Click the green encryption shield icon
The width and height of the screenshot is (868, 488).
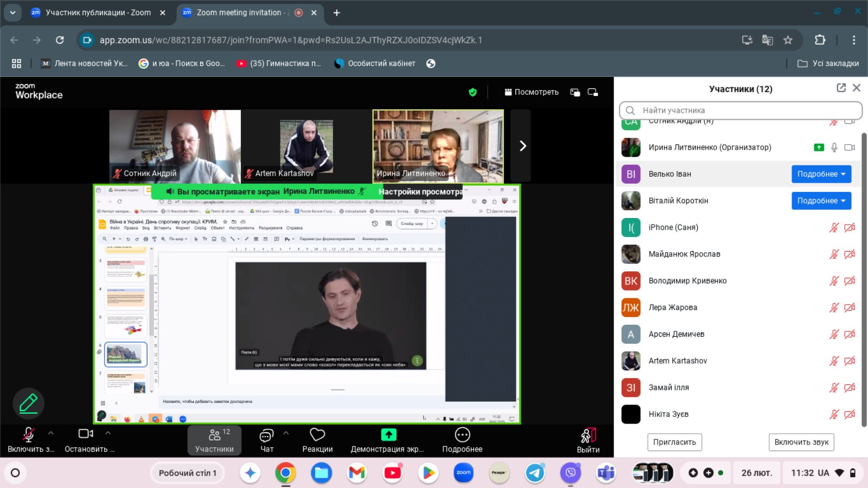coord(473,92)
